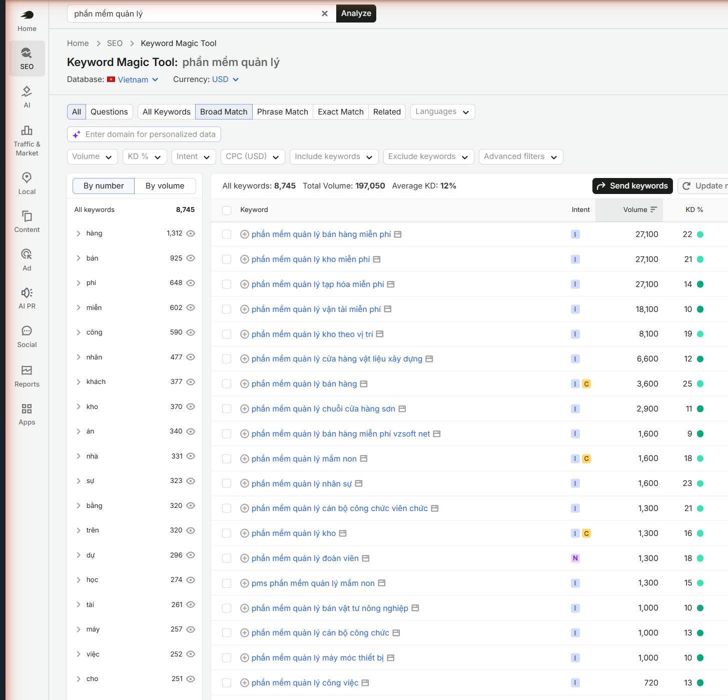Switch to the Phrase Match tab
This screenshot has height=700, width=728.
click(283, 112)
